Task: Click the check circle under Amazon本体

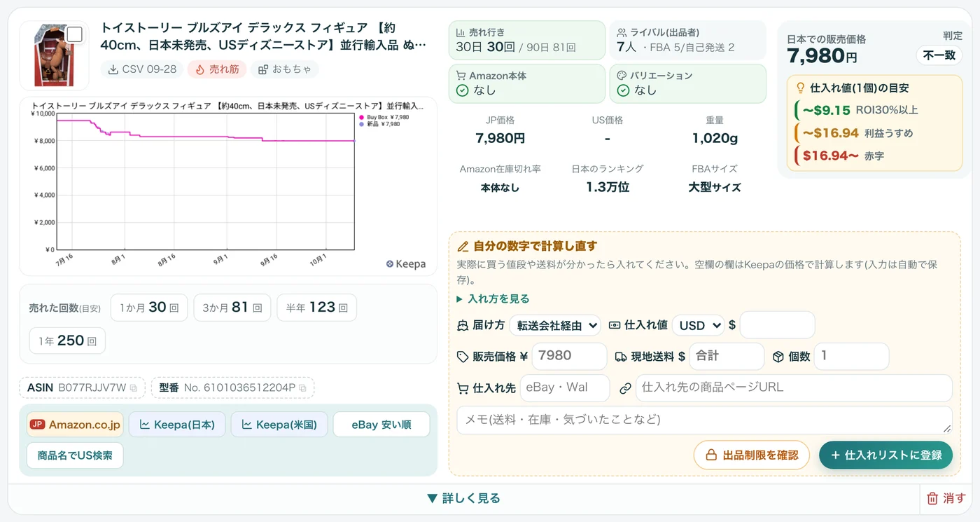Action: [x=462, y=90]
